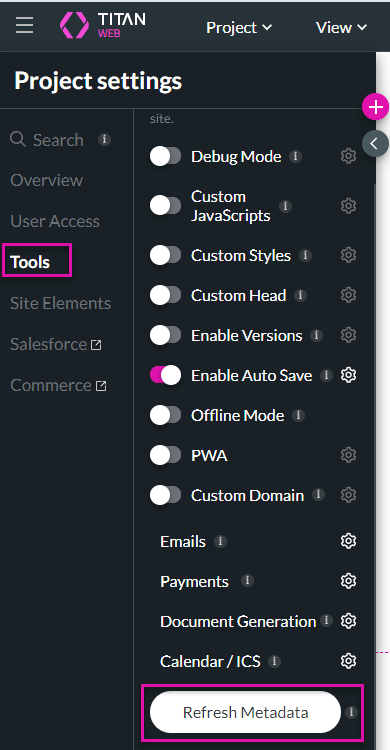Click info icon beside Offline Mode
The height and width of the screenshot is (750, 390).
[x=299, y=415]
